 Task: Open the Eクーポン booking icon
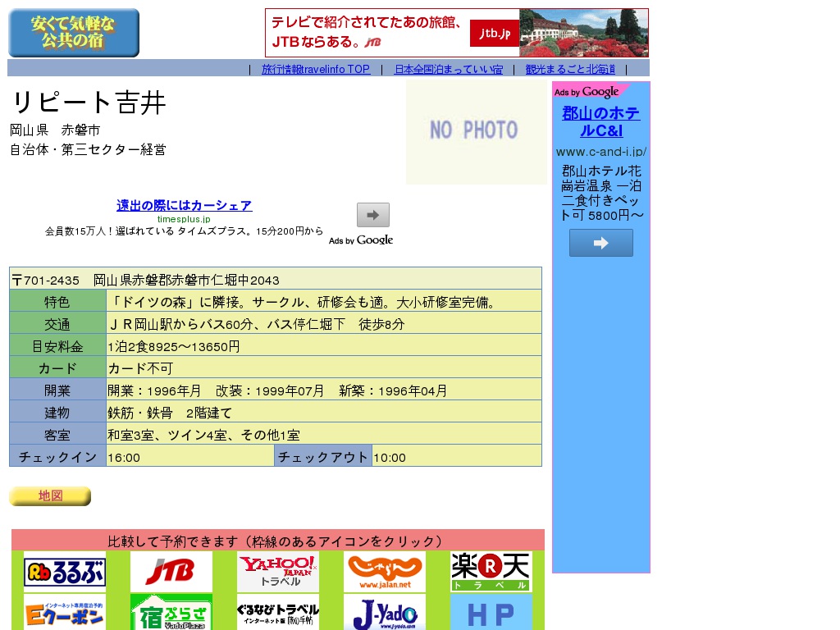65,612
